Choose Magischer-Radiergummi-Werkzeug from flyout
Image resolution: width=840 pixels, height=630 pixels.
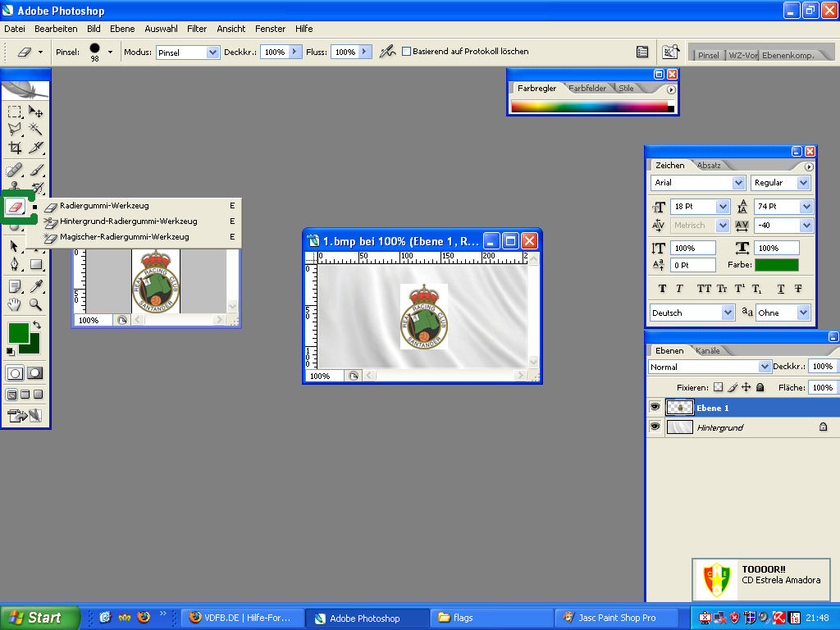tap(124, 237)
